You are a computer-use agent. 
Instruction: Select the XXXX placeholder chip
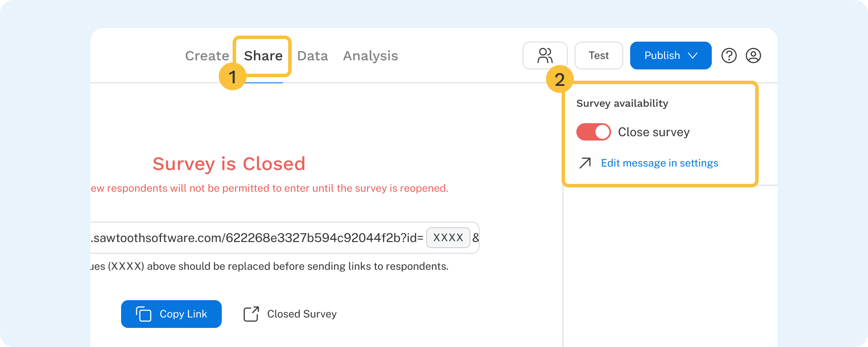point(448,238)
